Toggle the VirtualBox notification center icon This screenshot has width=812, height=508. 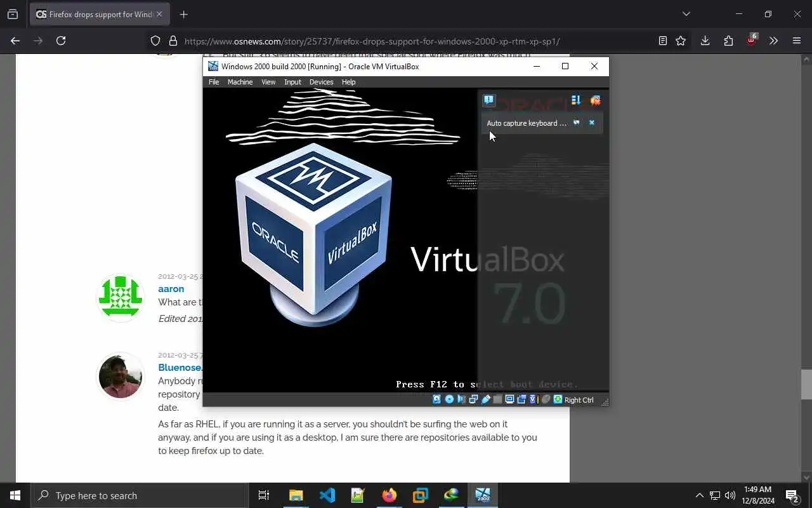(488, 100)
